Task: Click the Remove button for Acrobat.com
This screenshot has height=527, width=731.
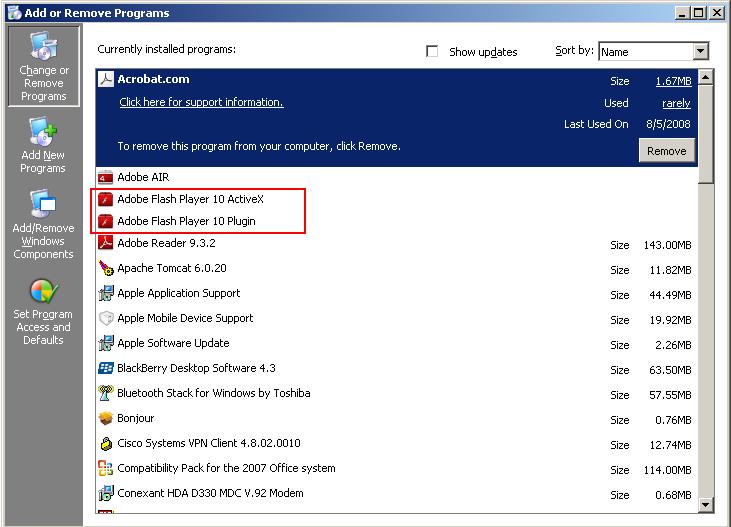Action: point(666,151)
